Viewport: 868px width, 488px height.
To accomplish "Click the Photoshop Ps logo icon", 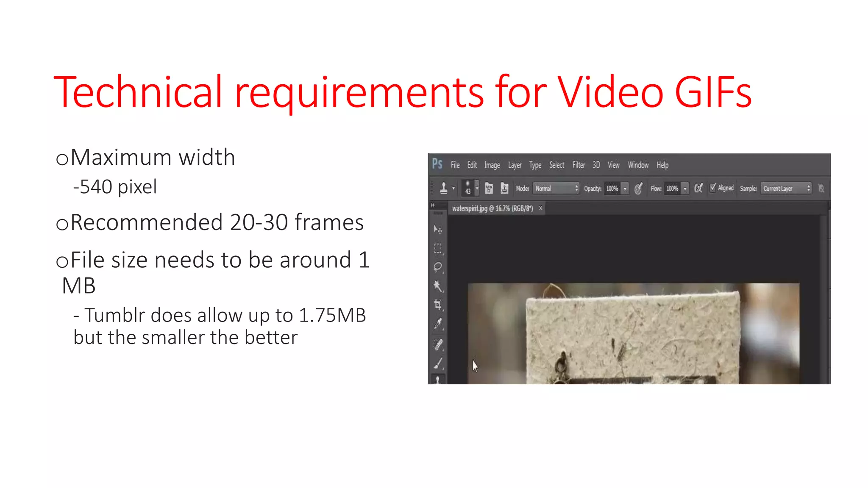I will [x=437, y=164].
